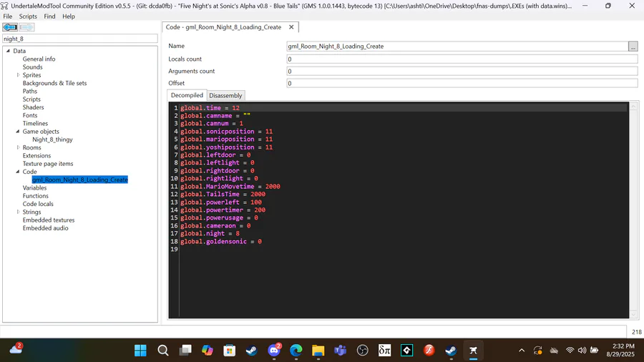Open Windows taskbar search
Screen dimensions: 644x362
click(x=163, y=350)
